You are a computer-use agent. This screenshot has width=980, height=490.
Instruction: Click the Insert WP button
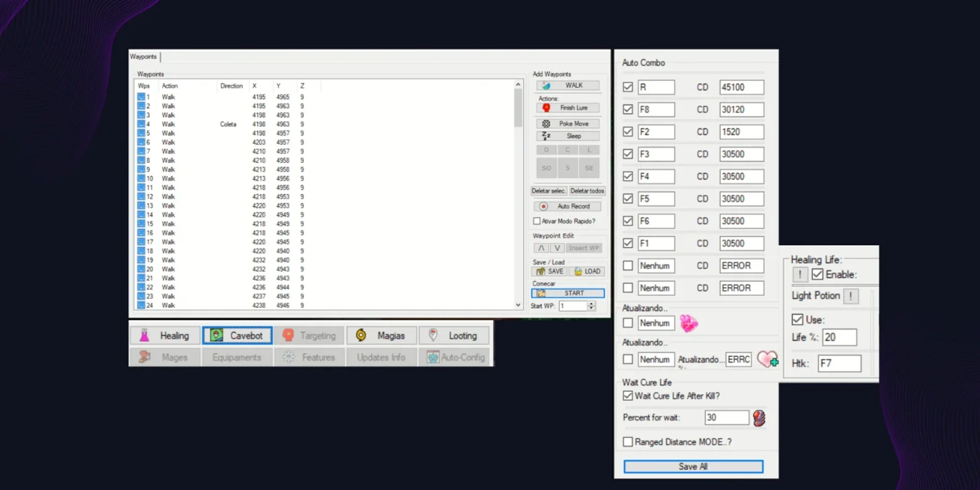click(x=584, y=248)
